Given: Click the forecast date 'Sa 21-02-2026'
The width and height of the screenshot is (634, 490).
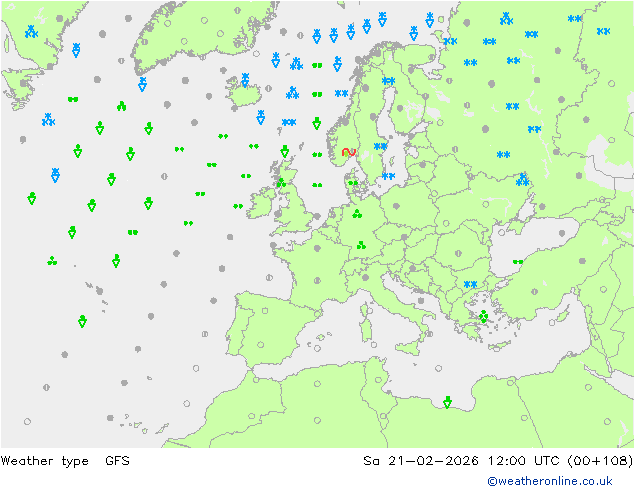Looking at the screenshot, I should 421,461.
